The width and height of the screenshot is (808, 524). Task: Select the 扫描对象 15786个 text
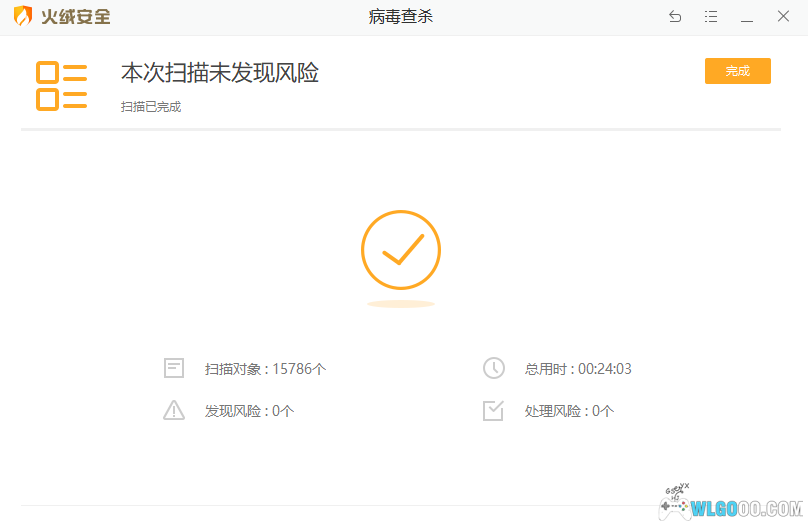pos(265,369)
